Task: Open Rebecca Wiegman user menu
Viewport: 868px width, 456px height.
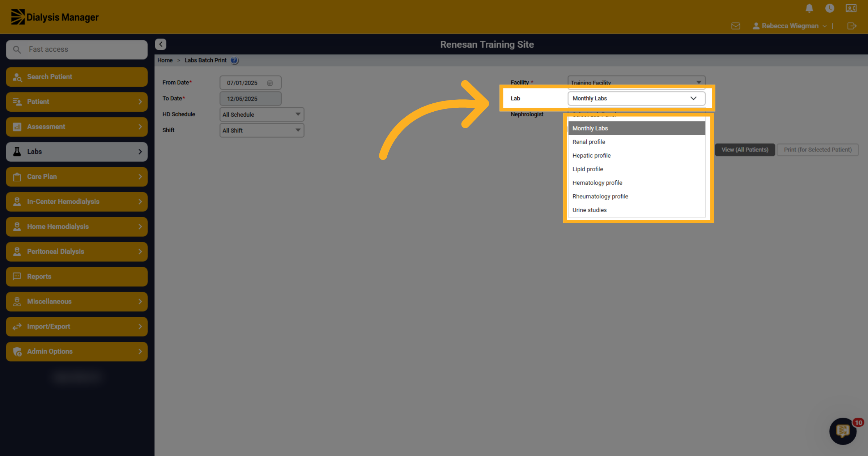Action: point(790,26)
